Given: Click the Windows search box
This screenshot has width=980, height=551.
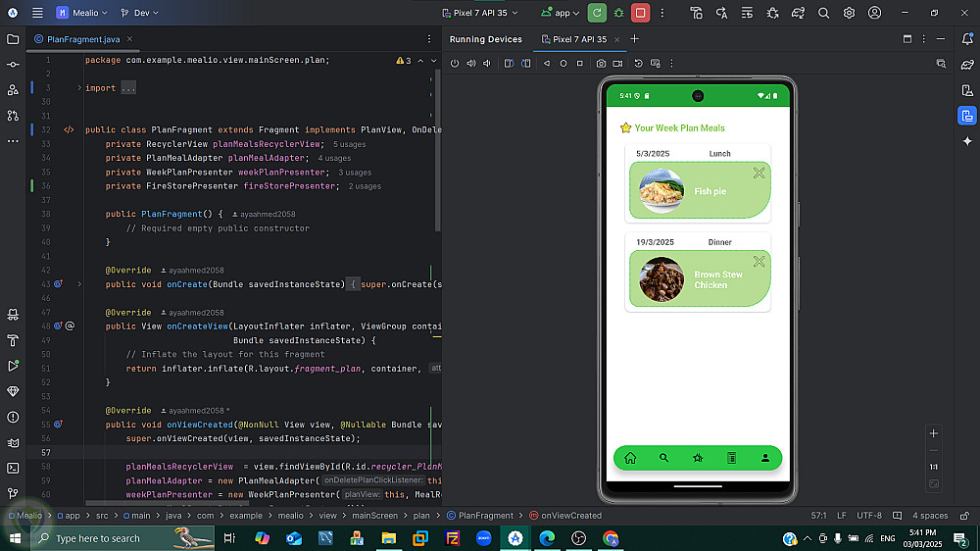Looking at the screenshot, I should pyautogui.click(x=122, y=538).
